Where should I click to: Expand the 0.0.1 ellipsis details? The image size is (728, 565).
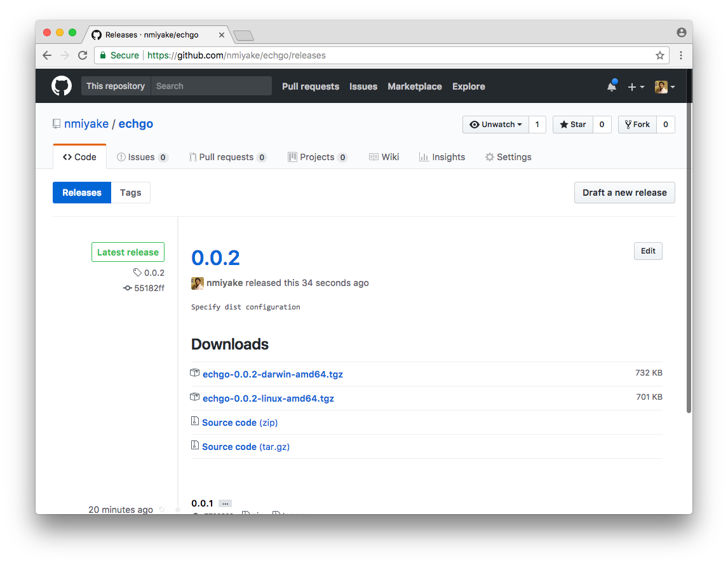click(225, 503)
